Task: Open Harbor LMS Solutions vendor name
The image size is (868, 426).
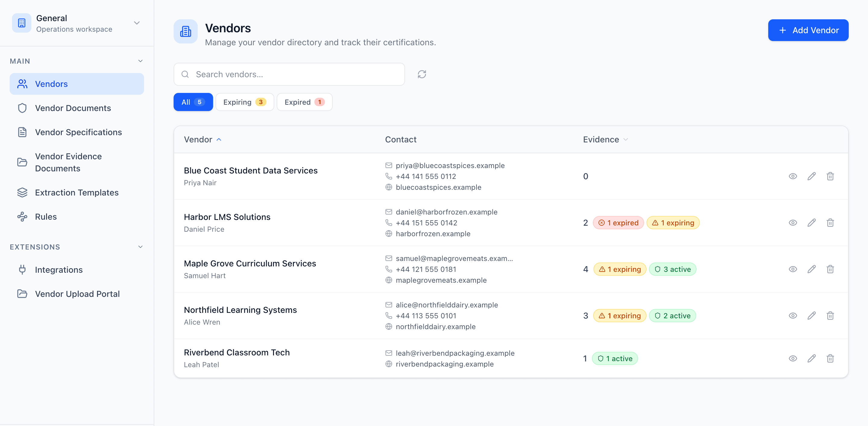Action: point(227,217)
